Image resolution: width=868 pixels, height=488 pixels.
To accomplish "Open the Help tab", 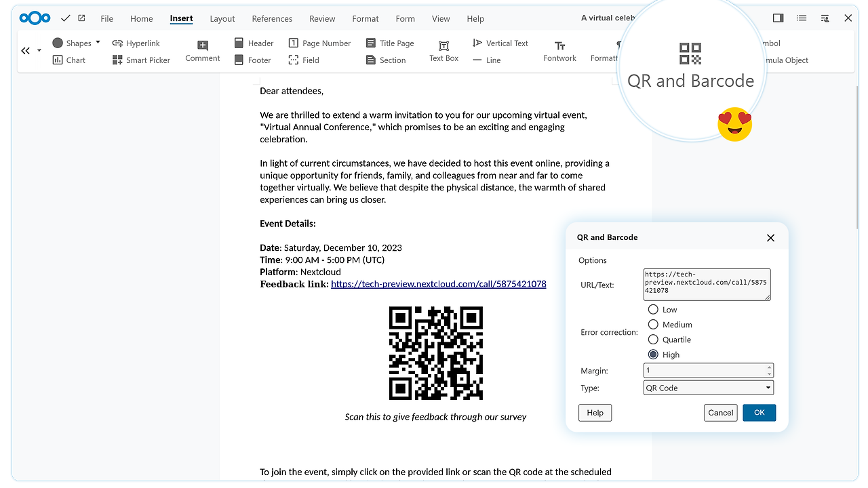I will click(x=475, y=18).
